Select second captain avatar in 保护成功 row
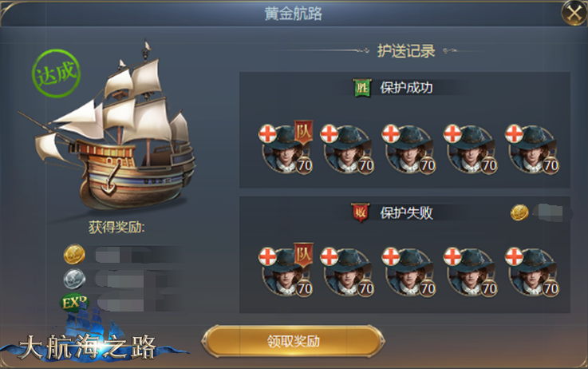The width and height of the screenshot is (588, 369). tap(347, 149)
